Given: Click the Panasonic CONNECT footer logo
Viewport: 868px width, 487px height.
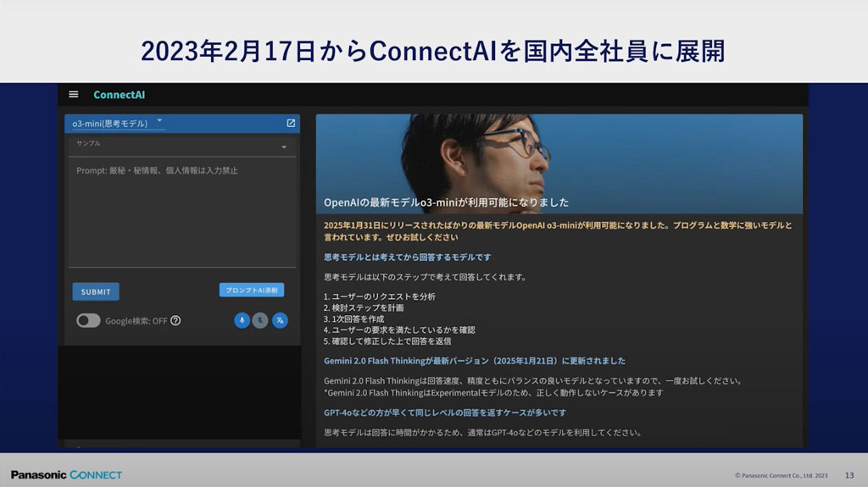Looking at the screenshot, I should [66, 475].
